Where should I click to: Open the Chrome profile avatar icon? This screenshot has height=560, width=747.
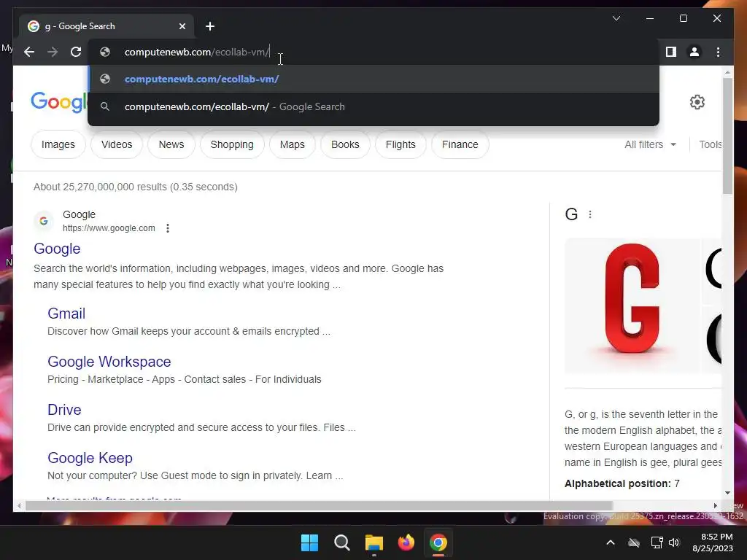[x=694, y=52]
